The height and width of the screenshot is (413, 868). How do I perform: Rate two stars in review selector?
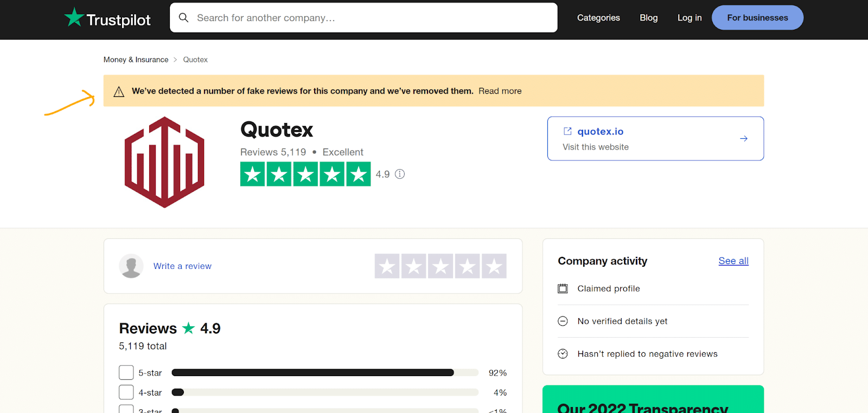tap(414, 266)
